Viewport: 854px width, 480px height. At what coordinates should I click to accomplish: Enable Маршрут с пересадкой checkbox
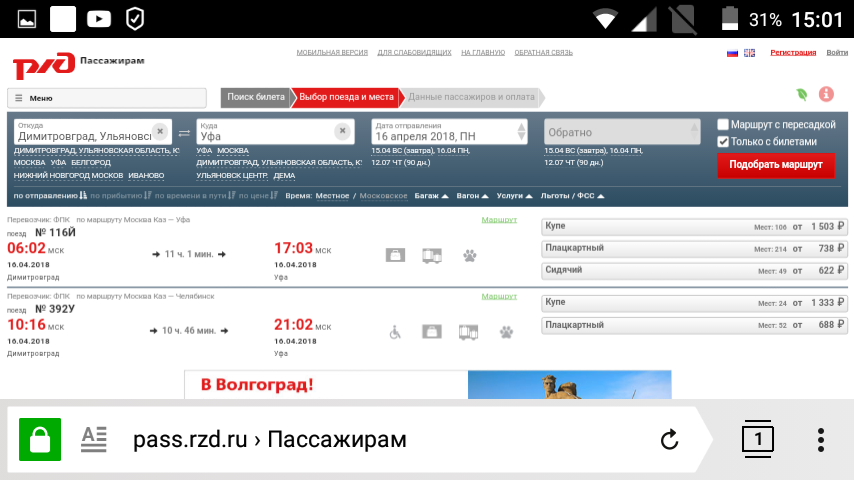pos(723,125)
